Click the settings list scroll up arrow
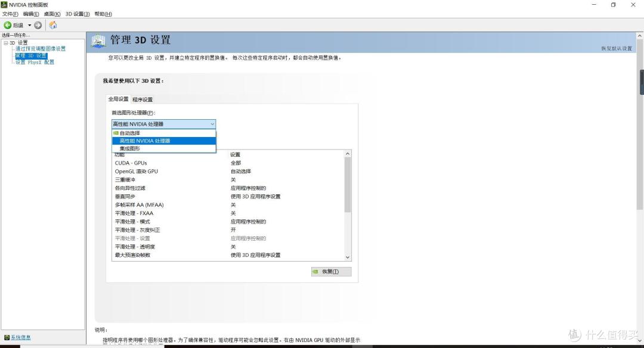Screen dimensions: 644x348 pos(348,154)
